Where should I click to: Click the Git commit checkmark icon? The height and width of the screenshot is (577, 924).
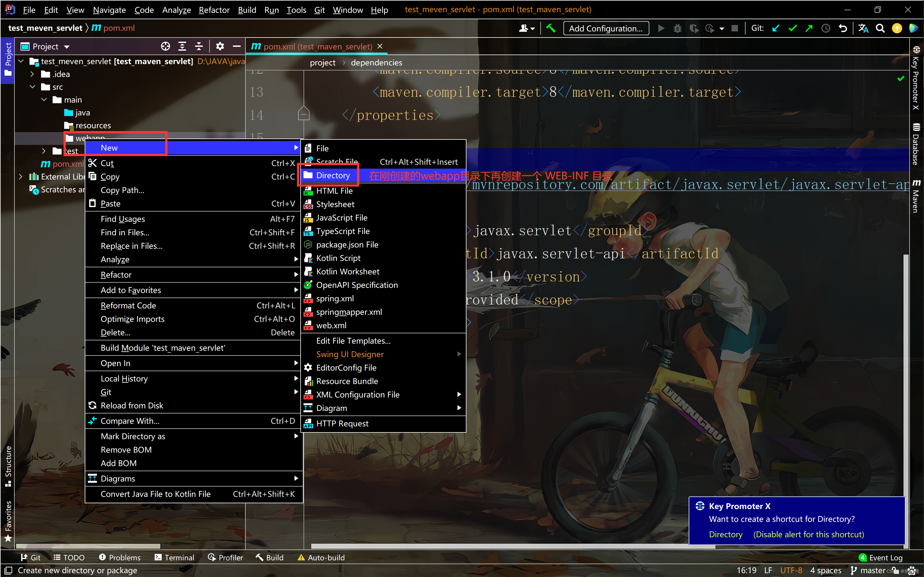click(x=793, y=28)
